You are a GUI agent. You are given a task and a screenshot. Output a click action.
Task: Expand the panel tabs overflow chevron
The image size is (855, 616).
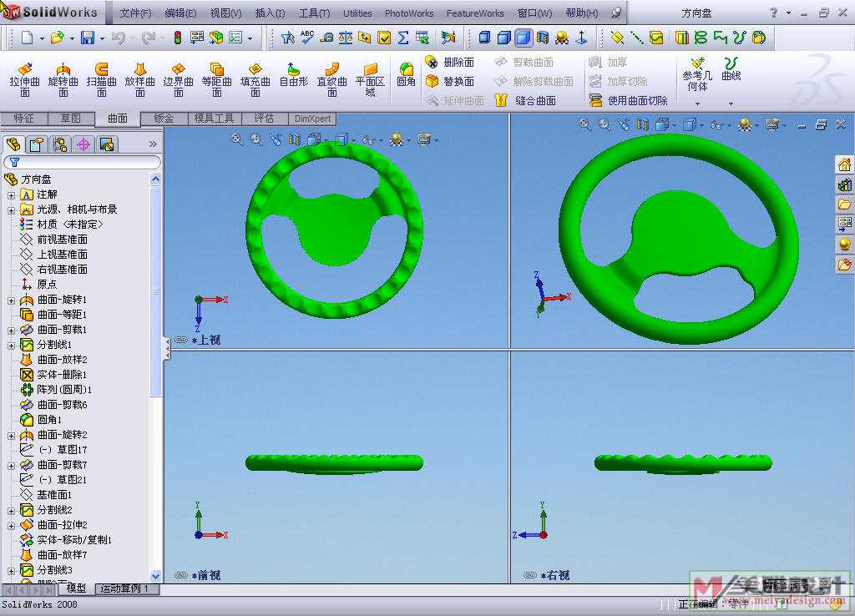[x=153, y=144]
